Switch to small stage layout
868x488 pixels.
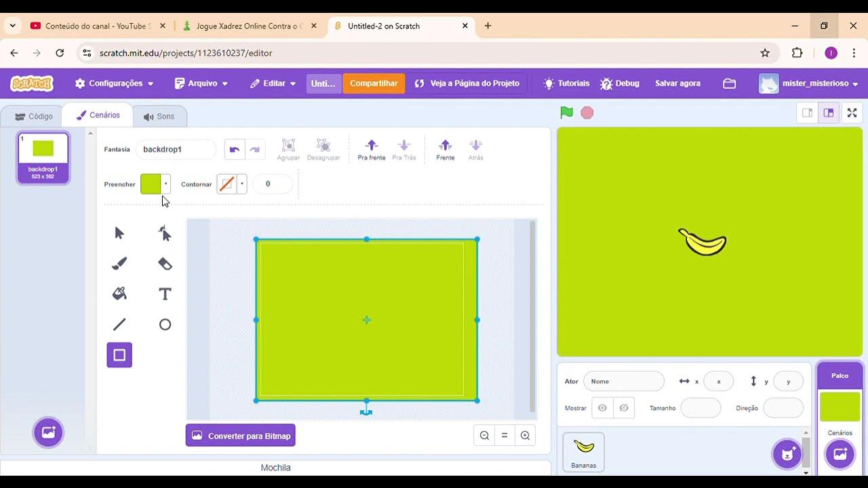click(807, 113)
